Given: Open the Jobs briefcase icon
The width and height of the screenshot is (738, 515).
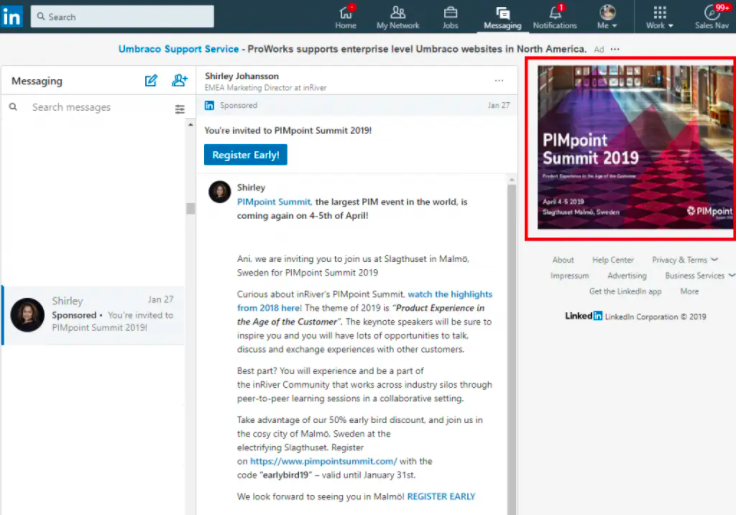Looking at the screenshot, I should [x=450, y=12].
